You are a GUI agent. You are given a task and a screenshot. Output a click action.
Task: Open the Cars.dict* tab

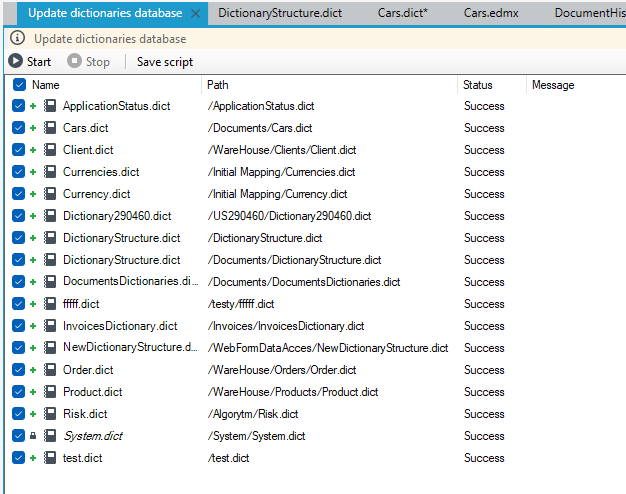(402, 13)
